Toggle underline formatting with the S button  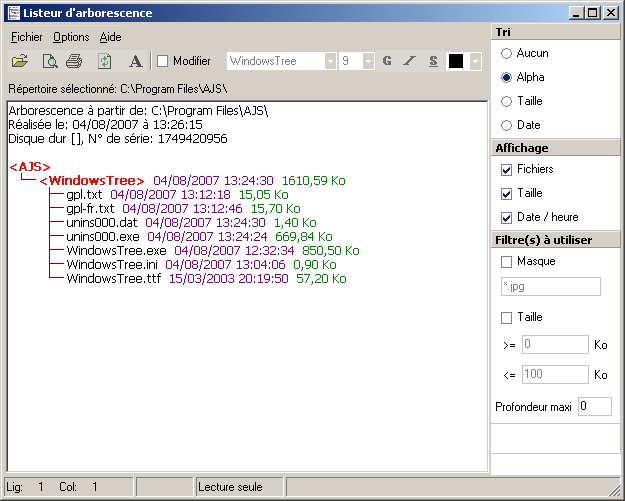click(433, 61)
